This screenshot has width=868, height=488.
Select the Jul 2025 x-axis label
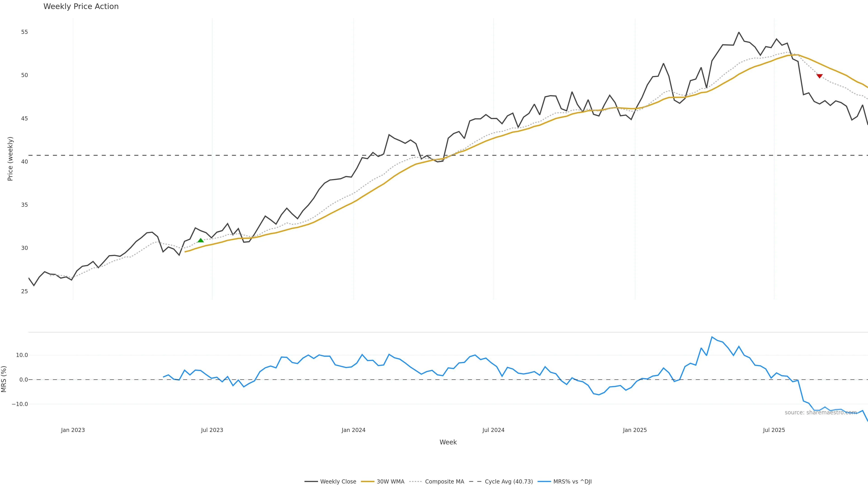tap(774, 430)
